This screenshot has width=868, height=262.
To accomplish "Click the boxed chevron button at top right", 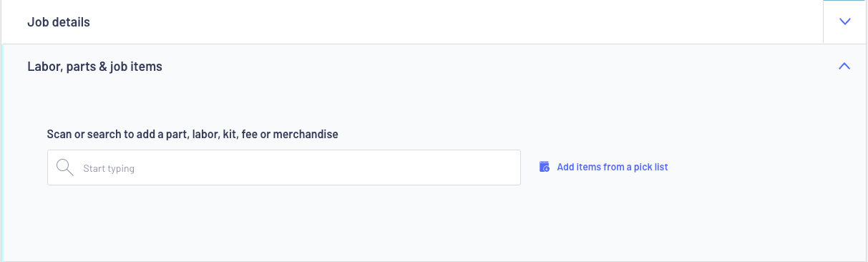I will click(844, 21).
